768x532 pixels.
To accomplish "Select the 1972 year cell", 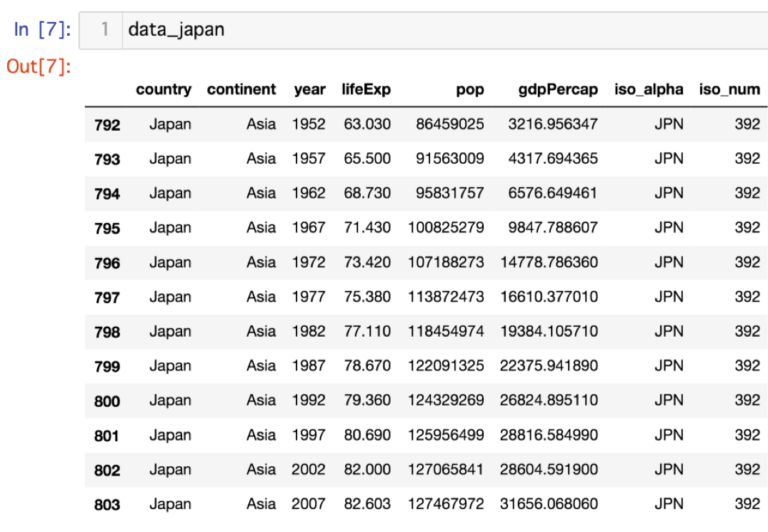I will 309,262.
